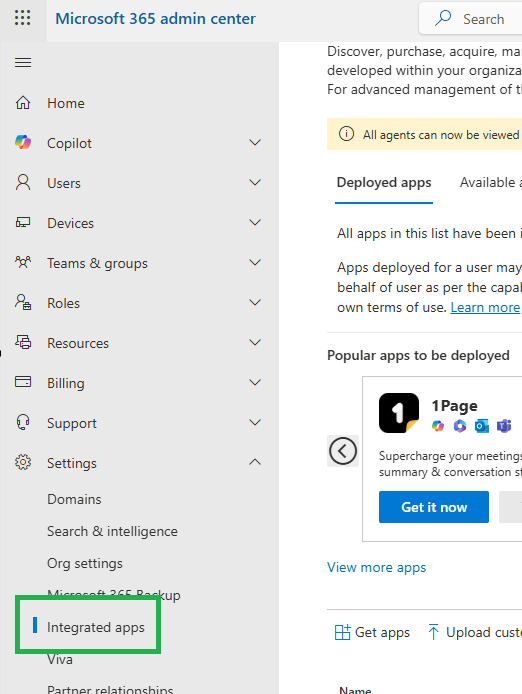
Task: Expand the Billing menu chevron
Action: pyautogui.click(x=255, y=382)
